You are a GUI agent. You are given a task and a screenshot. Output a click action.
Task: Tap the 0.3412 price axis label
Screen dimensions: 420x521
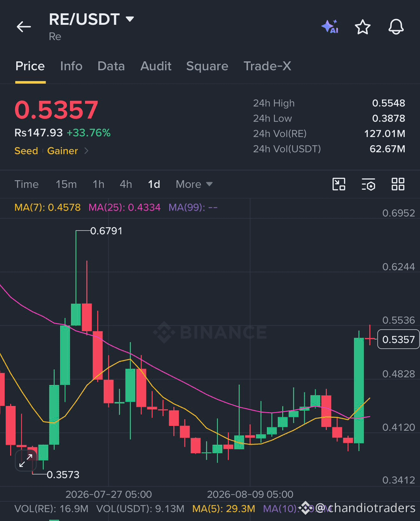[x=398, y=480]
